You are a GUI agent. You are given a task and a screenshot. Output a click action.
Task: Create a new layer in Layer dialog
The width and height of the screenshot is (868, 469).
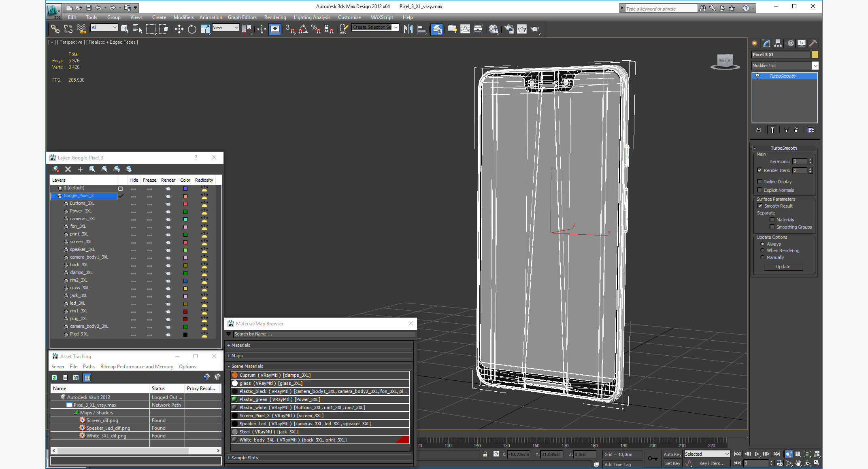click(x=80, y=169)
